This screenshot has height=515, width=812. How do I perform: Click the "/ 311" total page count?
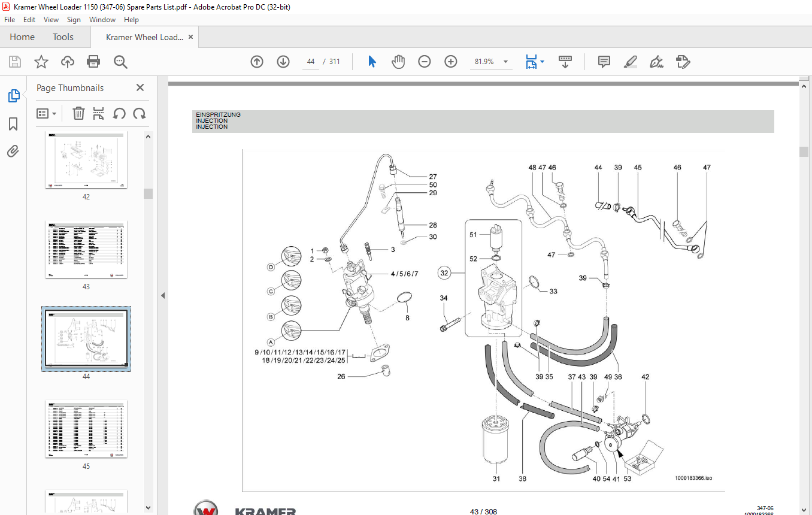click(x=331, y=62)
